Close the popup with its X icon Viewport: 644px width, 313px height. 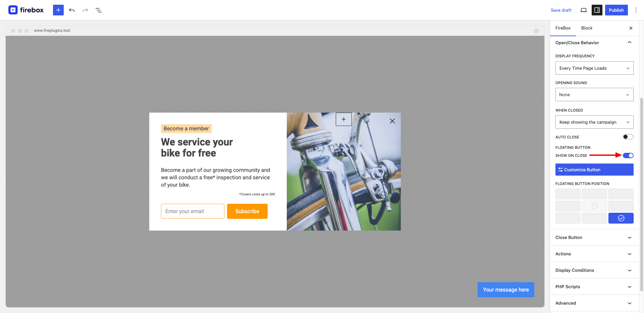point(392,121)
